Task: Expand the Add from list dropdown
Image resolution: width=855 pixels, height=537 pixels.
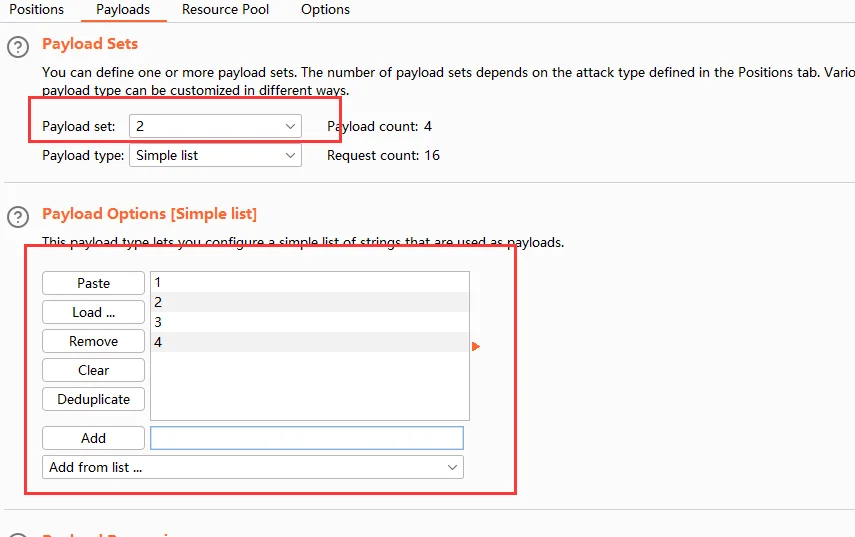Action: (253, 467)
